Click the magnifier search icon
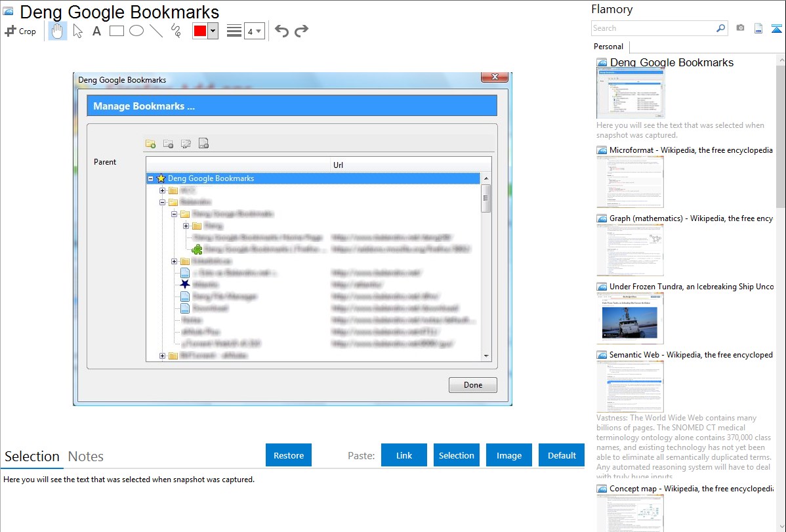Viewport: 786px width, 532px height. [x=720, y=28]
